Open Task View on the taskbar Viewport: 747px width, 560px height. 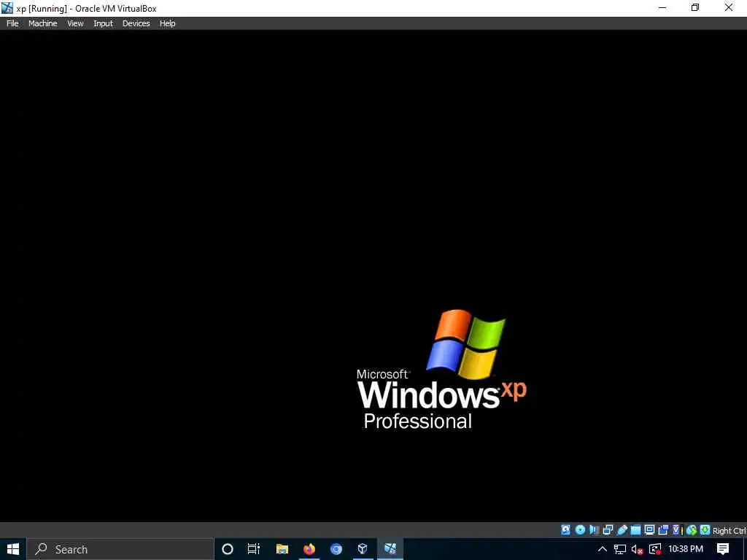(x=254, y=549)
